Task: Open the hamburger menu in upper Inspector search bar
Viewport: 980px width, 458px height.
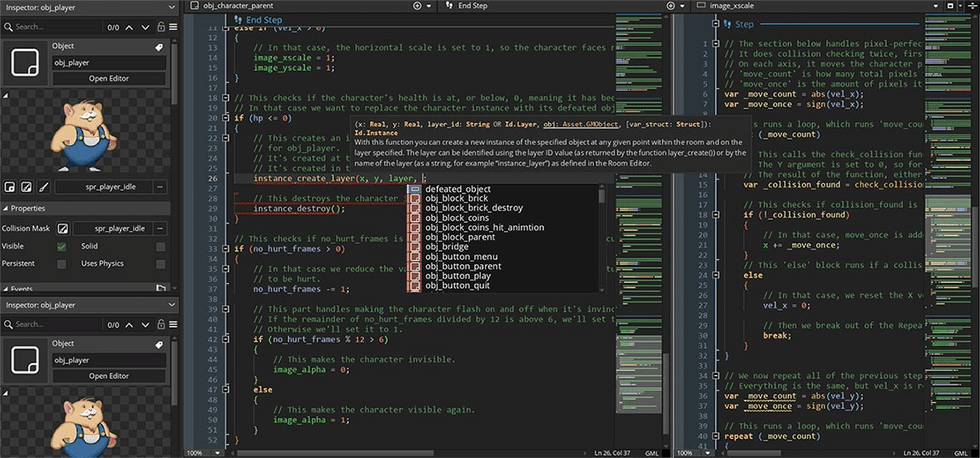Action: (173, 27)
